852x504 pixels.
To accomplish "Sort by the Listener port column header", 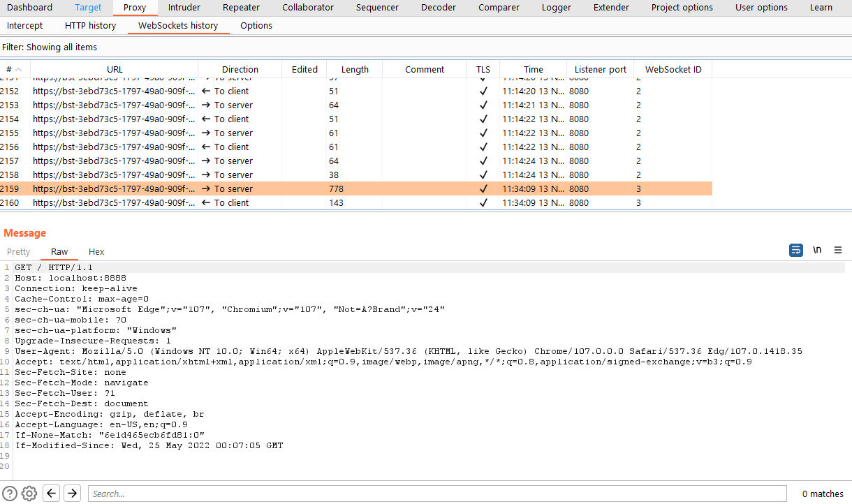I will [601, 69].
